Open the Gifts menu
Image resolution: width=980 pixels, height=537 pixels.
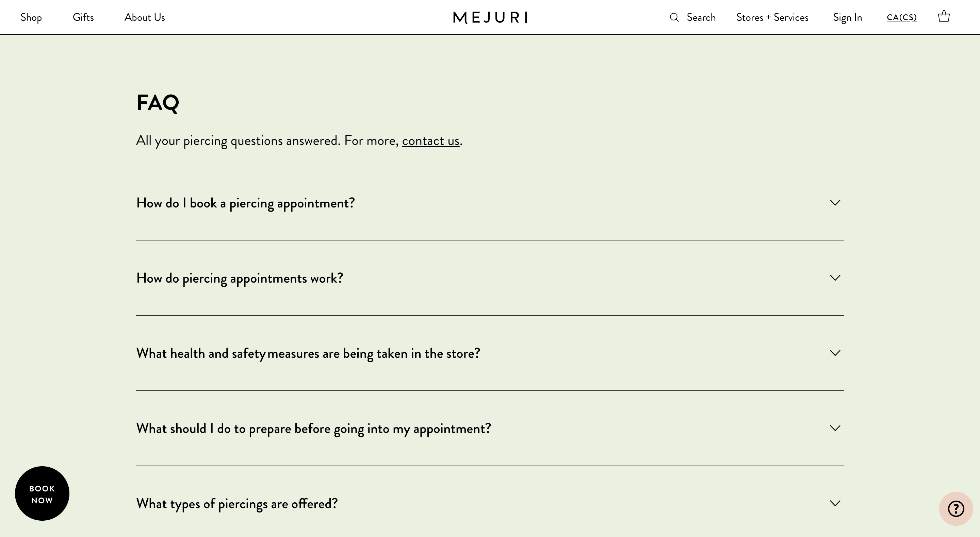[83, 17]
